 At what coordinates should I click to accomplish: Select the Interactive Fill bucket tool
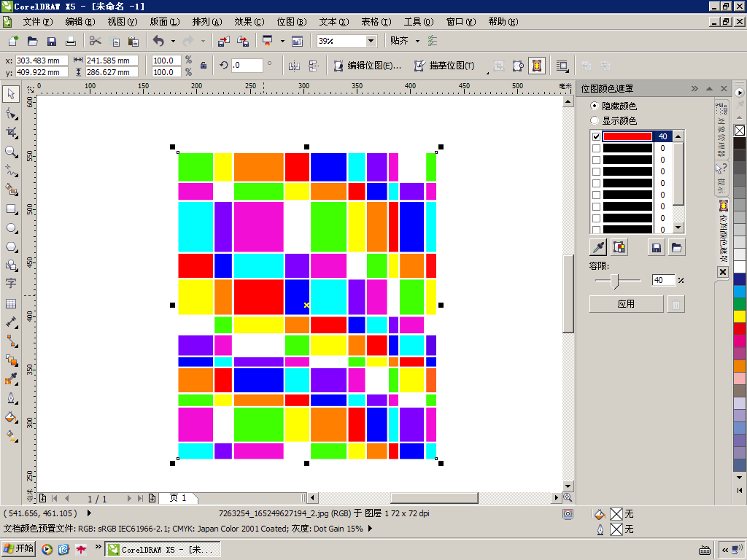click(x=11, y=418)
